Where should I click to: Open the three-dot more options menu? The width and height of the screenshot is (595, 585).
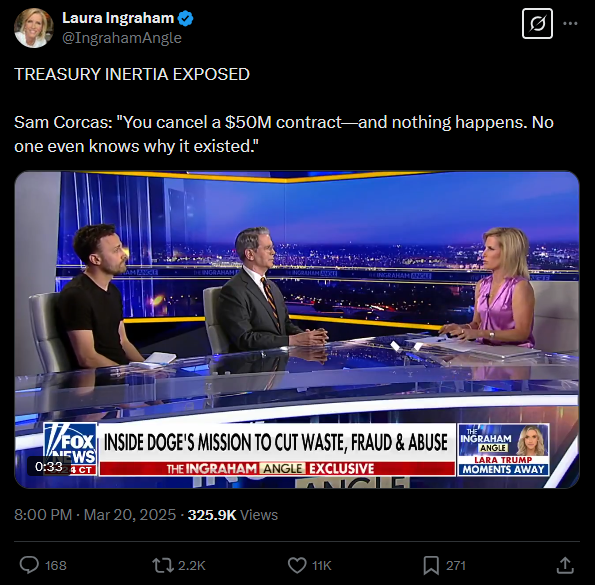pyautogui.click(x=570, y=24)
